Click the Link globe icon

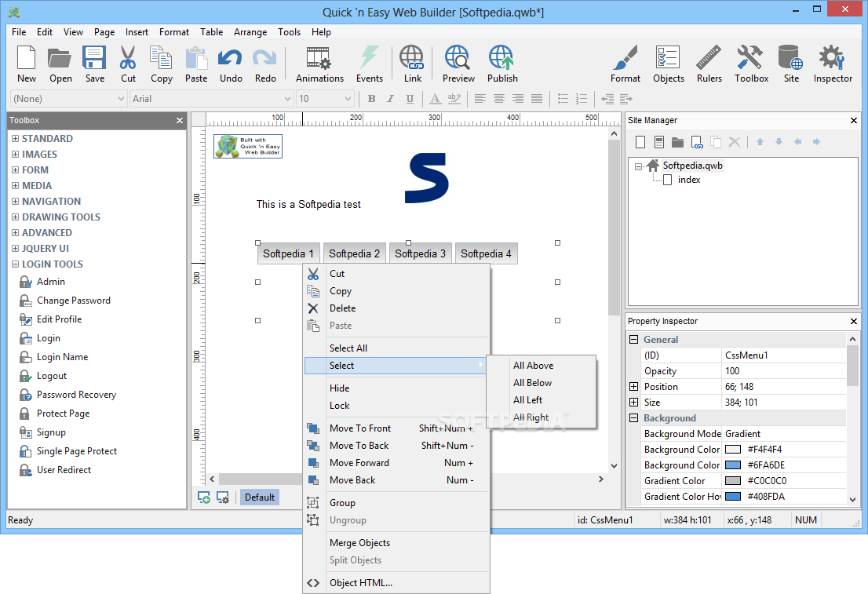pos(412,64)
